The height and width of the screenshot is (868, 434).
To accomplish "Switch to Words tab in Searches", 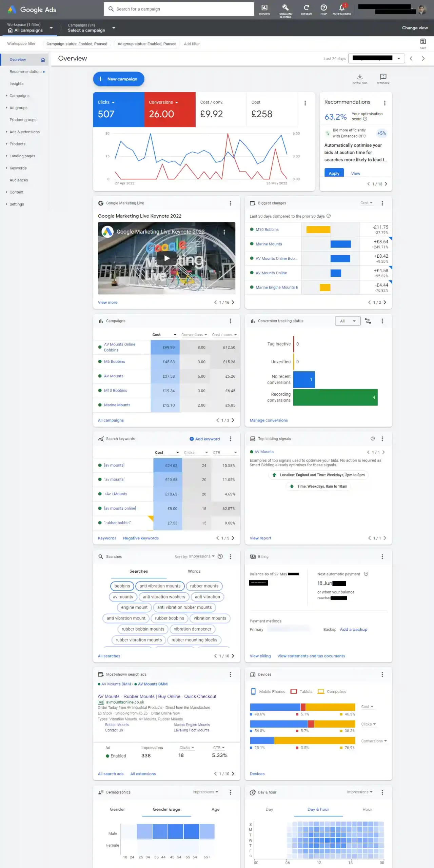I will (x=194, y=571).
